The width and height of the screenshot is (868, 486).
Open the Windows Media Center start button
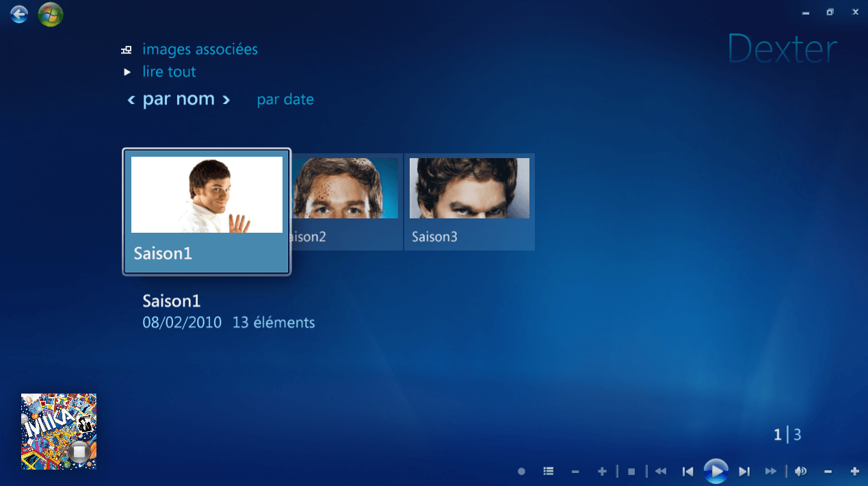point(51,14)
